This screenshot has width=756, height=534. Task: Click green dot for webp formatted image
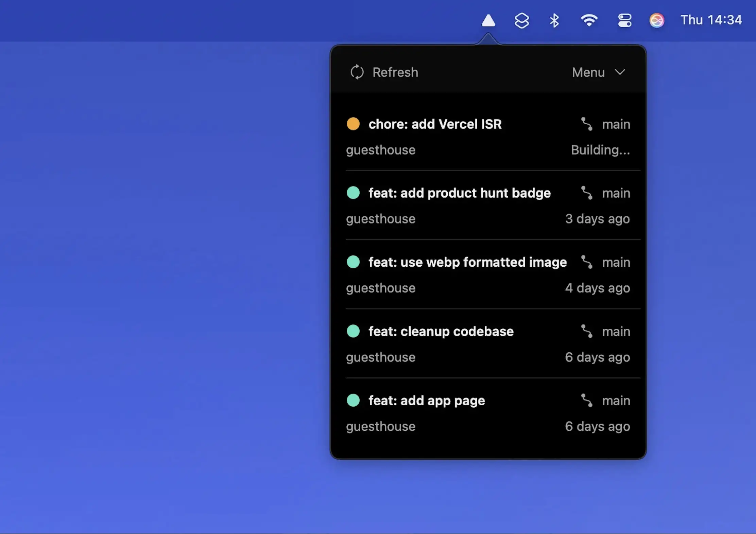(x=353, y=262)
